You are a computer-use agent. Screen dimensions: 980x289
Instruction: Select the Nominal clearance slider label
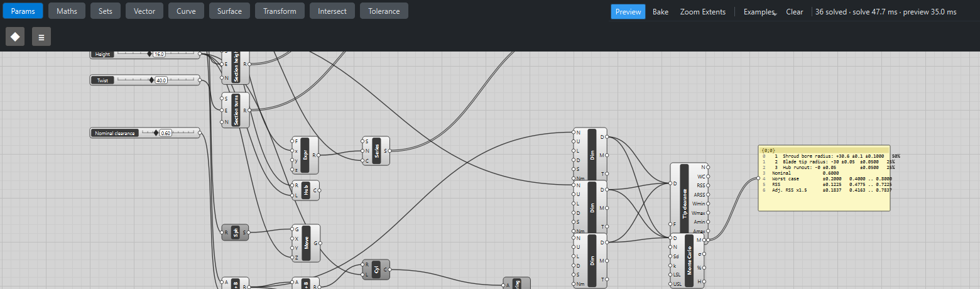(116, 133)
